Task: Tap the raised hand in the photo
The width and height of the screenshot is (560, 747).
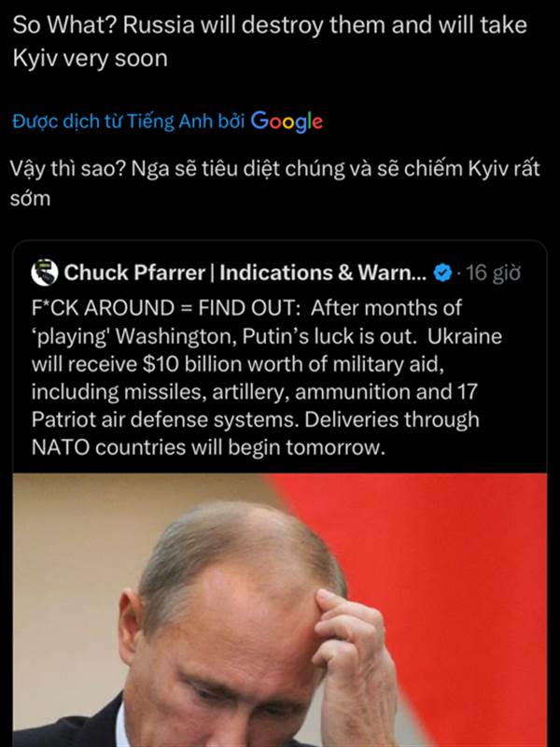Action: click(355, 662)
